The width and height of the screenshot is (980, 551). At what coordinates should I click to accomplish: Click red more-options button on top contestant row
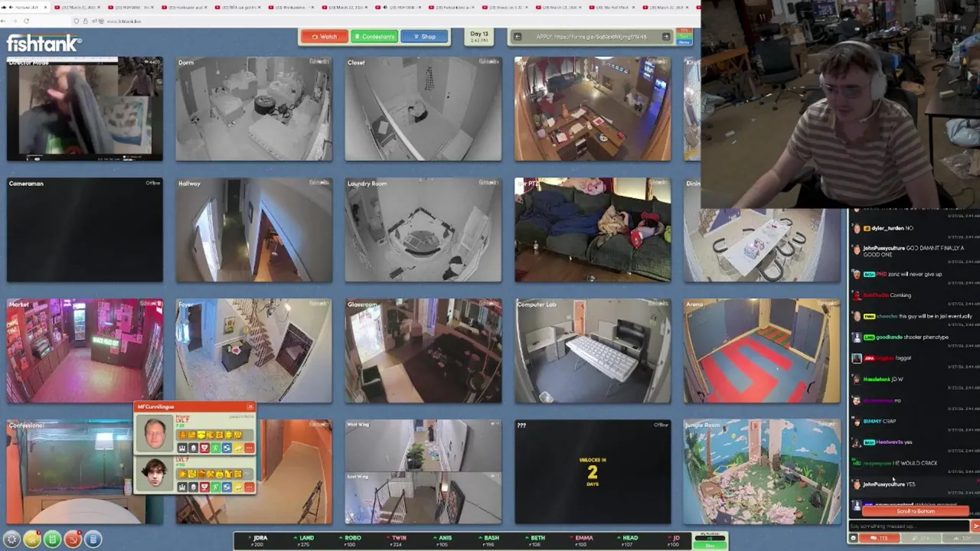[249, 448]
